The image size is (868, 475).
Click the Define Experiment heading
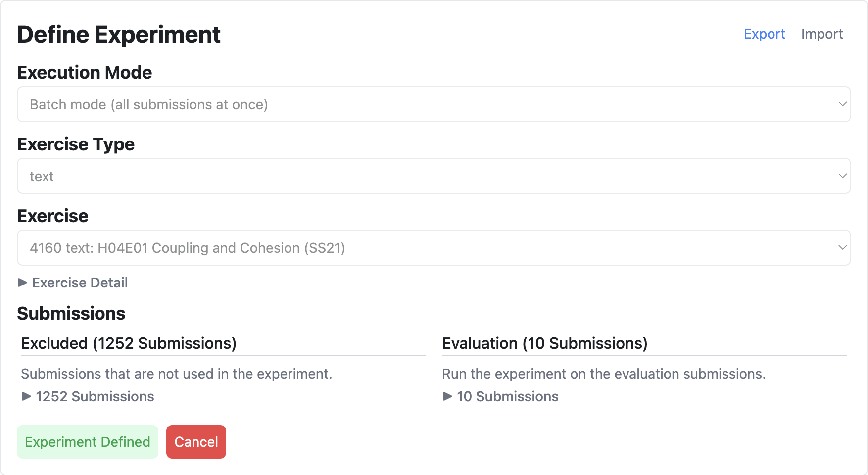pyautogui.click(x=119, y=34)
